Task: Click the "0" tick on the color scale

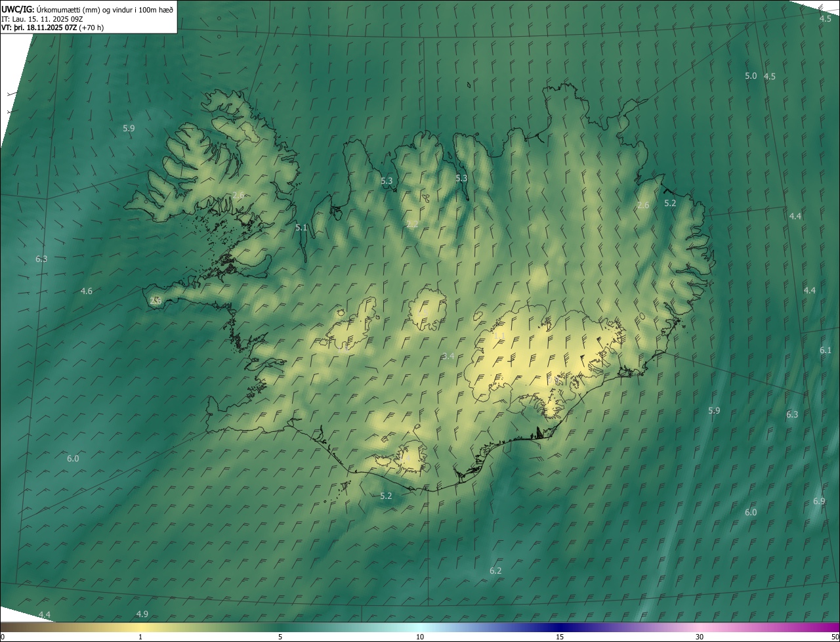Action: pos(2,637)
